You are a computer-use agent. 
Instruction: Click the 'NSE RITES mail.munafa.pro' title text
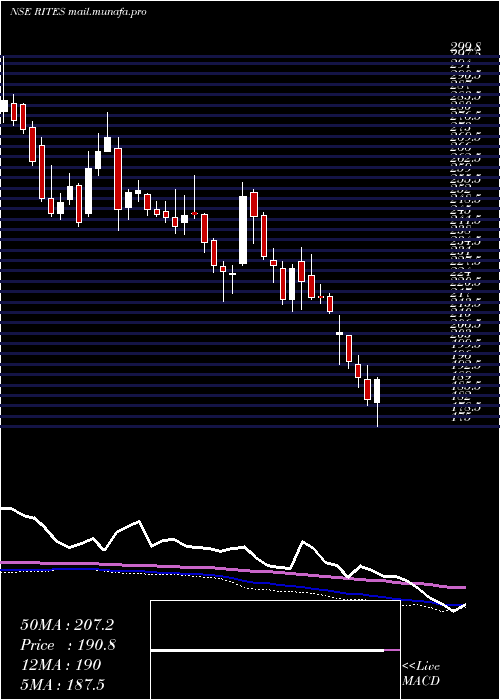pyautogui.click(x=79, y=12)
